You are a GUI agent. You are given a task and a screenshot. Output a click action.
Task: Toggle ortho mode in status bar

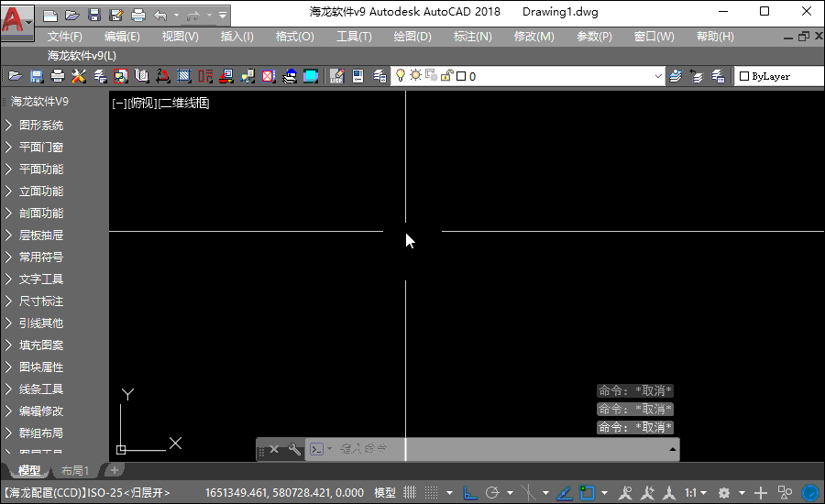[x=470, y=493]
